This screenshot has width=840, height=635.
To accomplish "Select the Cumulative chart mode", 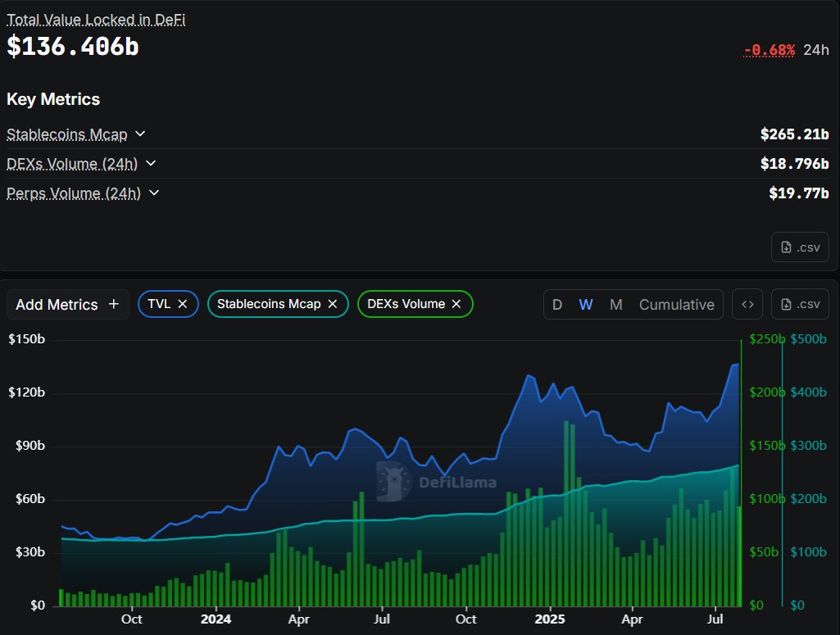I will coord(677,305).
